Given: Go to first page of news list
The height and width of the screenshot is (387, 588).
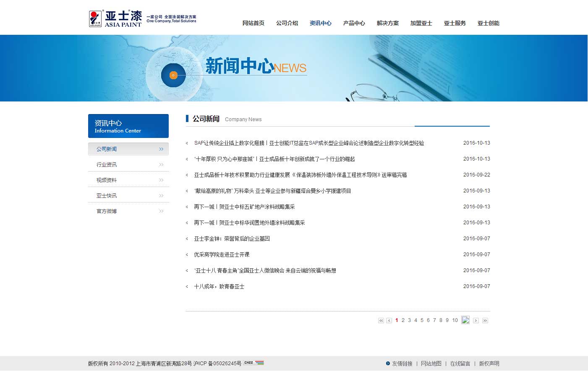Looking at the screenshot, I should (x=381, y=321).
